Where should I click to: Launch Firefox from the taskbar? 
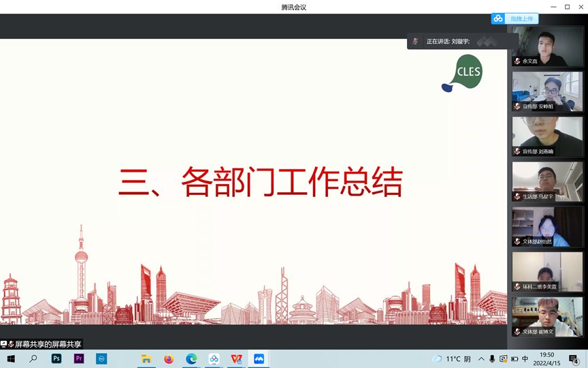point(169,359)
